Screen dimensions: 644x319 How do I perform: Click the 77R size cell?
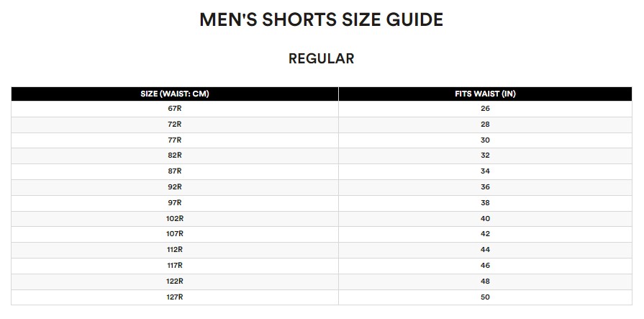175,140
